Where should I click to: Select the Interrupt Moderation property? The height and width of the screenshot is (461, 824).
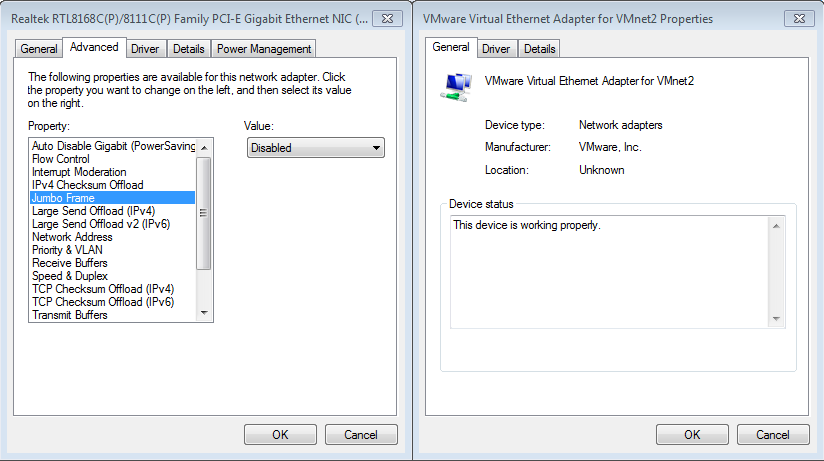[113, 172]
